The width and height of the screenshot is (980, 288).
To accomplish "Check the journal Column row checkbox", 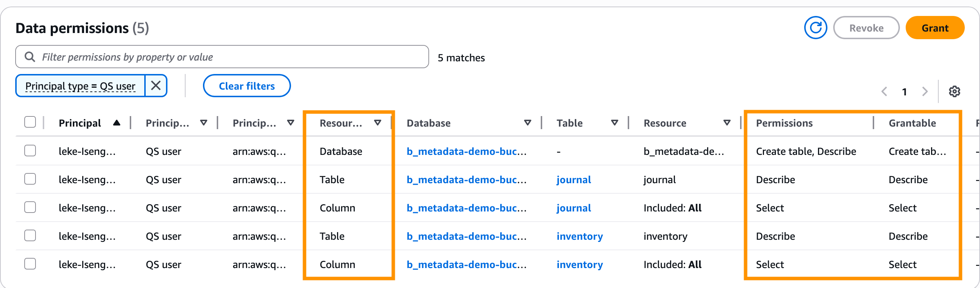I will coord(30,207).
